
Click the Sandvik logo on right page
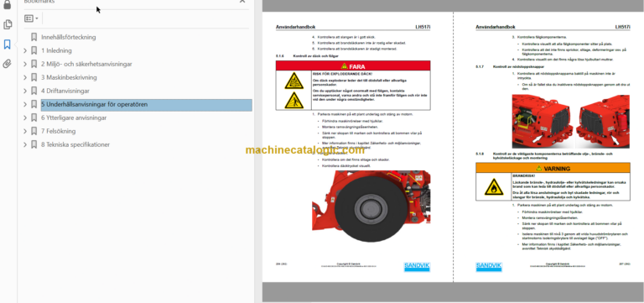click(489, 266)
